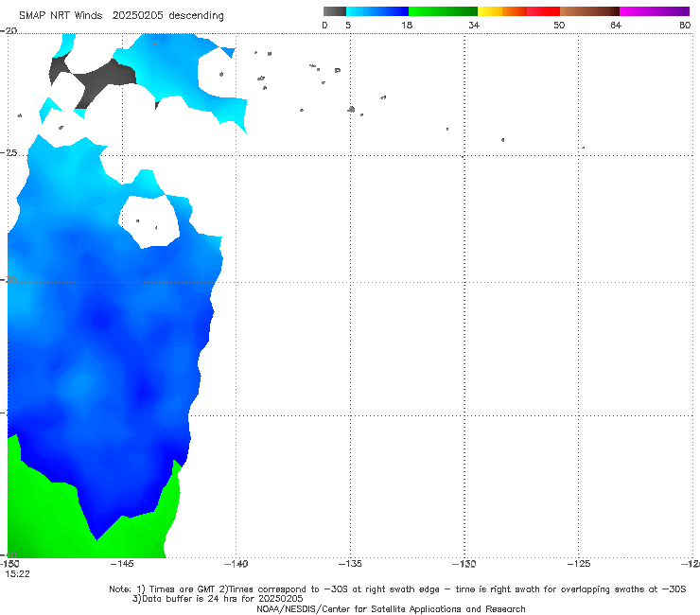Click the color bar label '18'

pos(407,25)
